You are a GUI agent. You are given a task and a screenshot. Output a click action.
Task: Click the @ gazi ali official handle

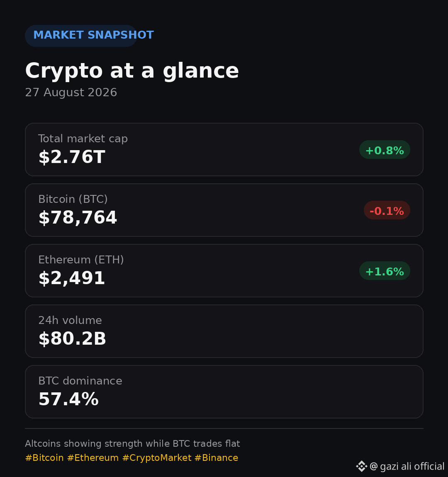coord(407,466)
